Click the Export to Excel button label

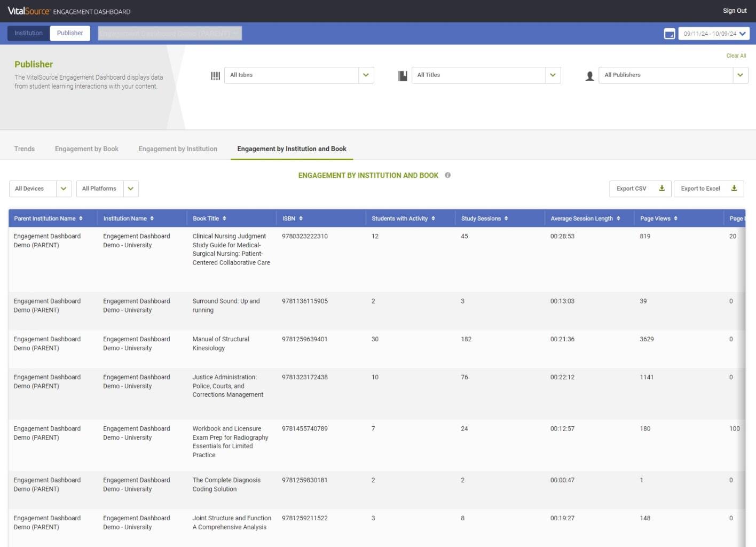700,189
